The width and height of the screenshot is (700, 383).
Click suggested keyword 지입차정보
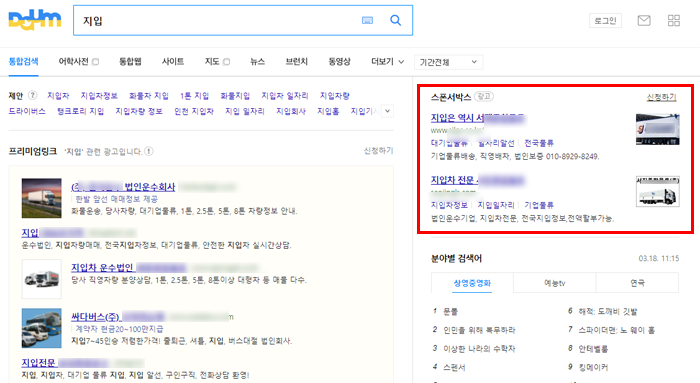99,96
